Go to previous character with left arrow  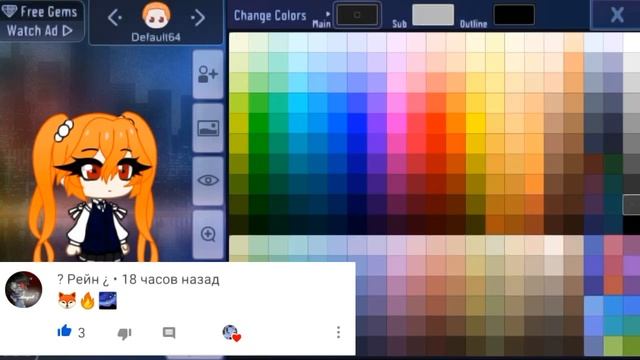click(x=115, y=18)
